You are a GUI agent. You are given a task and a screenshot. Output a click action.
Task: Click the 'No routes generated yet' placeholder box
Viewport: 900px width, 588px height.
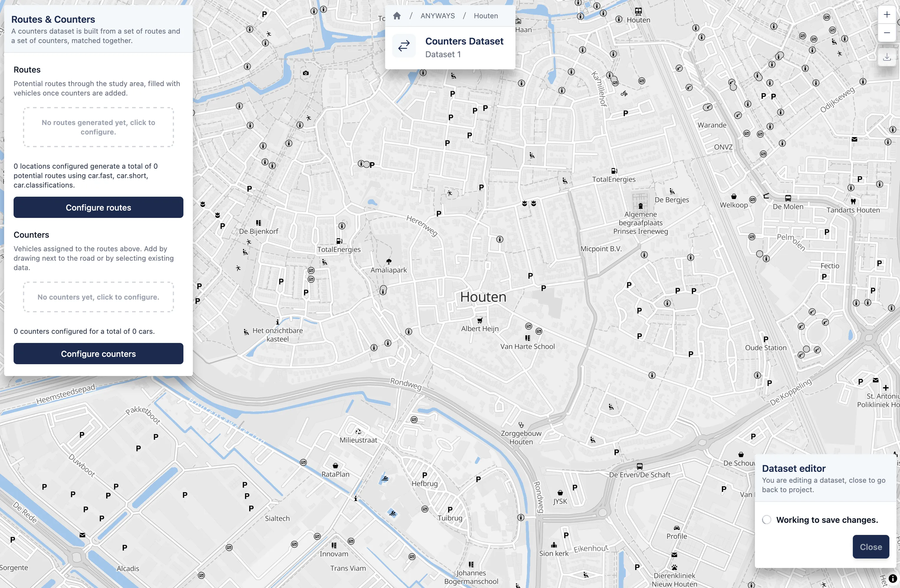[x=98, y=127]
